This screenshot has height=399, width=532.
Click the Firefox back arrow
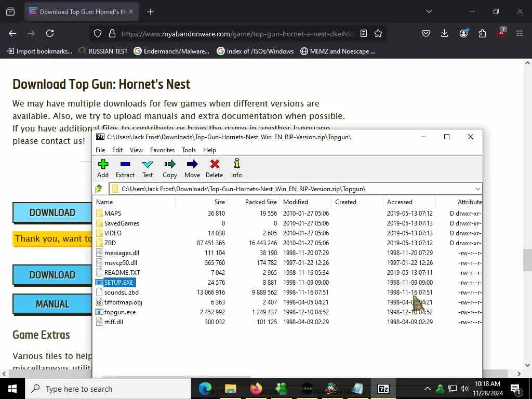pyautogui.click(x=12, y=33)
